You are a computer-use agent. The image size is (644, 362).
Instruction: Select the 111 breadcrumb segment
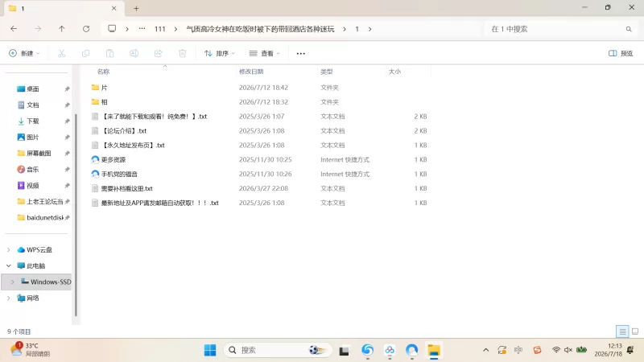point(159,29)
